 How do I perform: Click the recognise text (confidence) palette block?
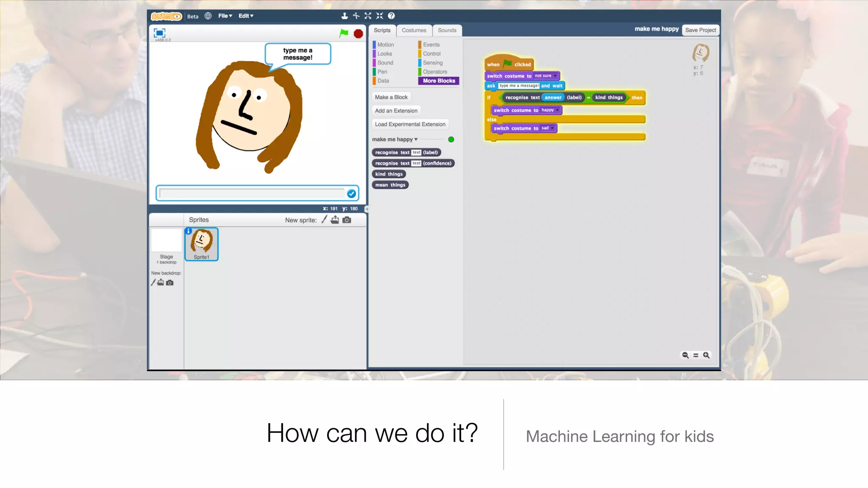click(413, 163)
